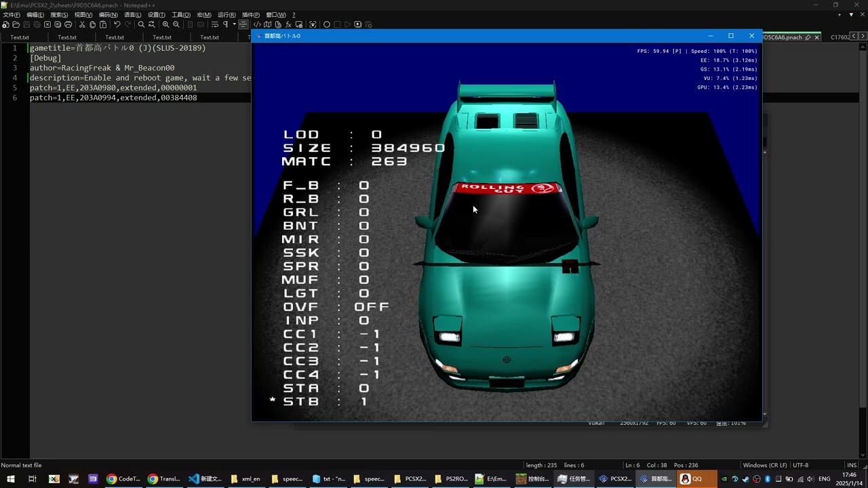
Task: Click the Run Macro Multiple Times icon
Action: [x=358, y=24]
